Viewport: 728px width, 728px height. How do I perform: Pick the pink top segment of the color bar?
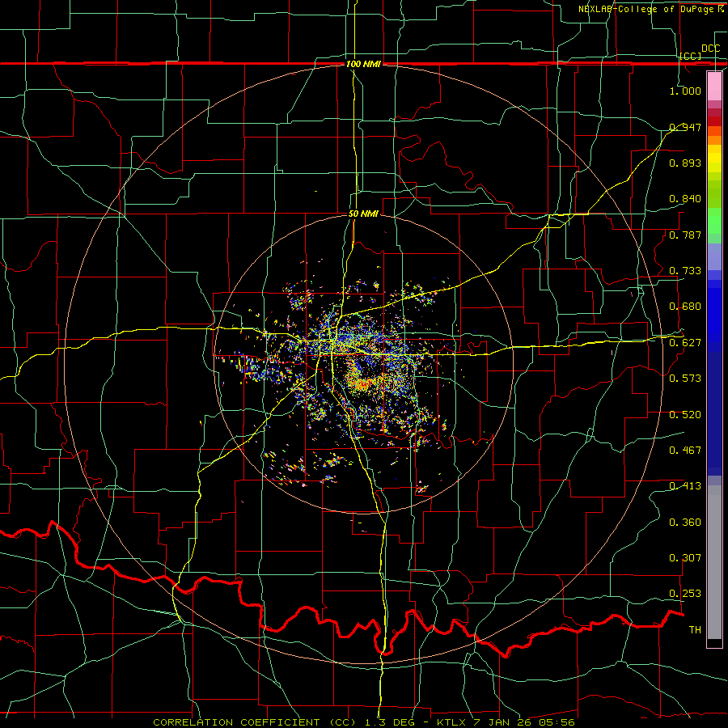pos(714,86)
